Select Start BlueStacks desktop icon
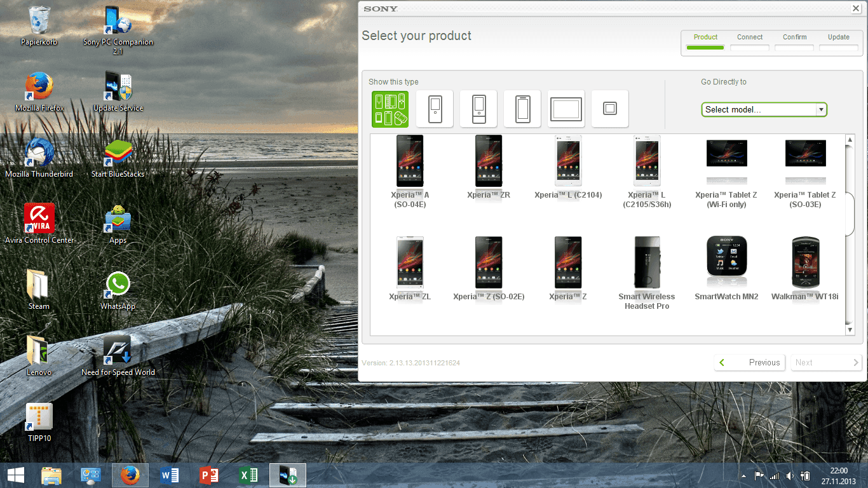 click(x=118, y=158)
